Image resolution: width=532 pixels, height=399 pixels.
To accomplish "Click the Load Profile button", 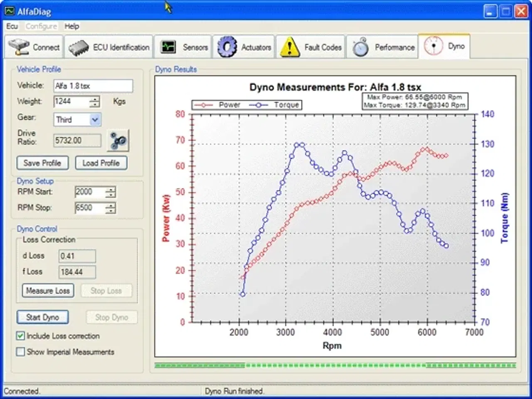I will 101,163.
